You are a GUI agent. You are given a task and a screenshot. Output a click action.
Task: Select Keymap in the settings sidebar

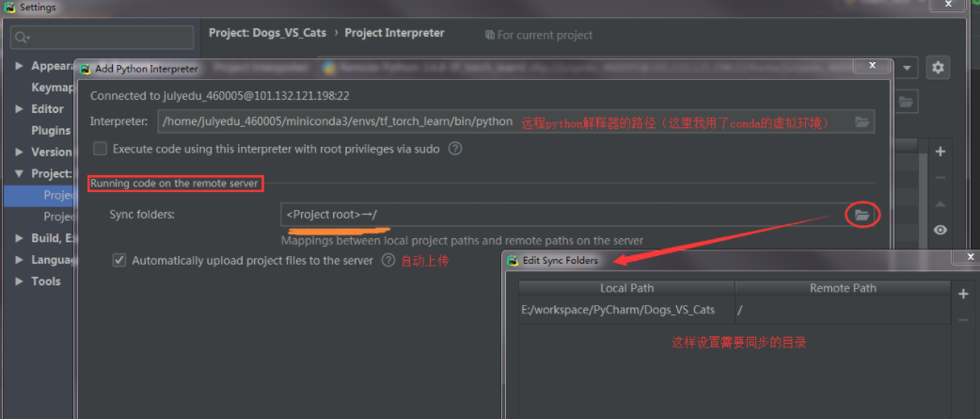(x=53, y=88)
